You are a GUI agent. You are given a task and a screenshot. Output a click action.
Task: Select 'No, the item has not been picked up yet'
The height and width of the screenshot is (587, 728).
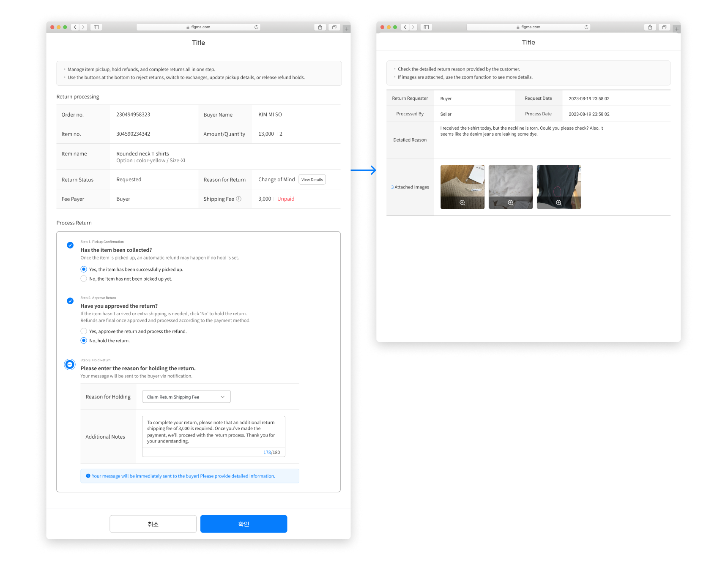pos(84,279)
